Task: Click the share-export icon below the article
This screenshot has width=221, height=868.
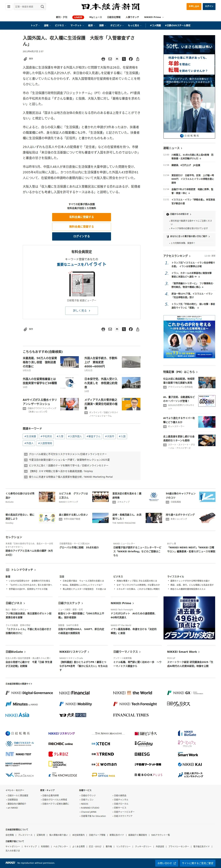Action: coord(138,329)
